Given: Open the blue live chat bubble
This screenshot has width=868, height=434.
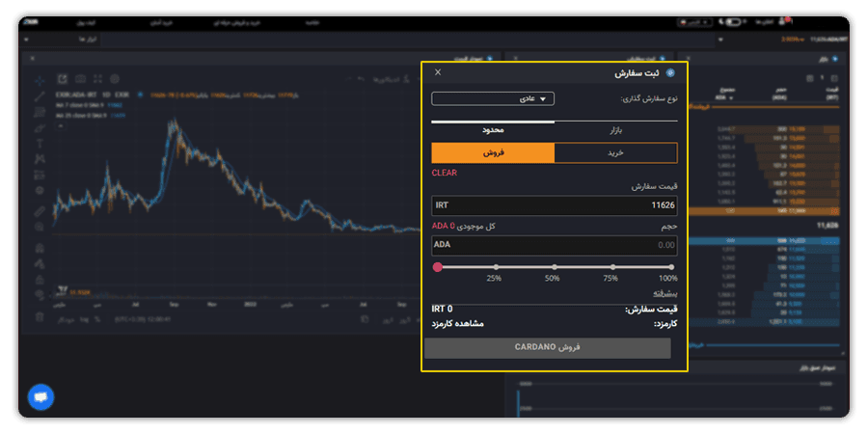Looking at the screenshot, I should pyautogui.click(x=41, y=397).
